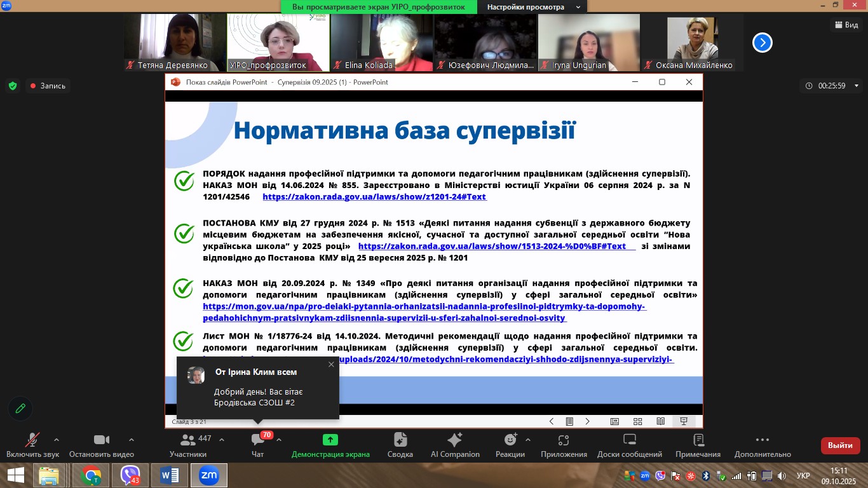Open the Reactions menu
The height and width of the screenshot is (488, 868).
510,445
